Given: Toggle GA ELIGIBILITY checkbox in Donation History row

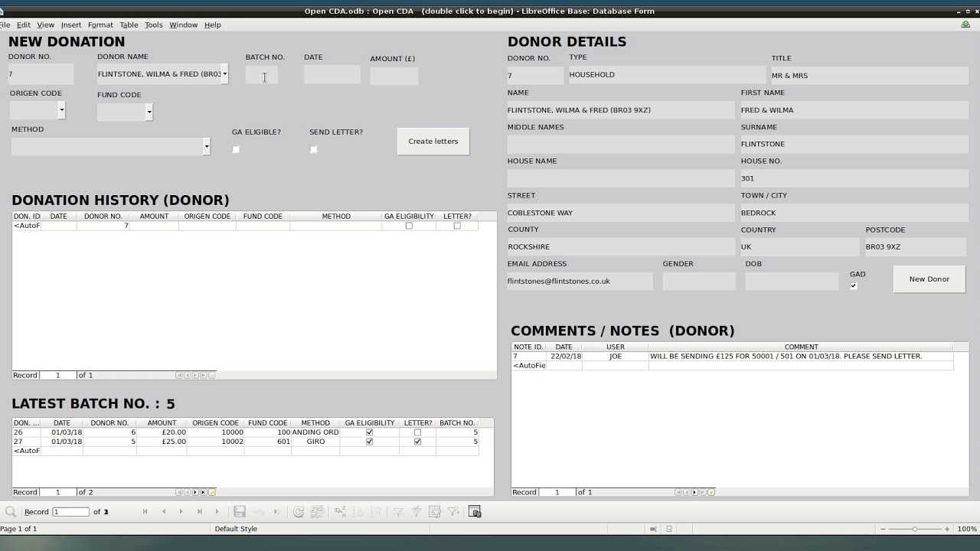Looking at the screenshot, I should [x=409, y=226].
